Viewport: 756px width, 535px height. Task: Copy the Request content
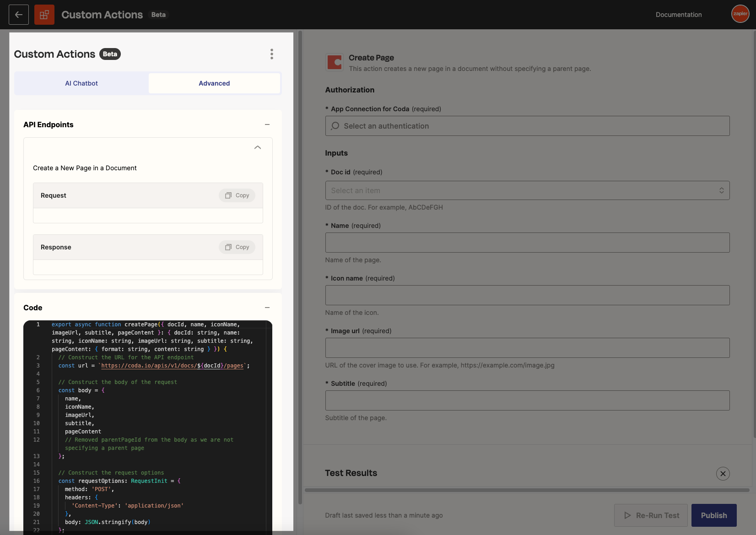[x=237, y=195]
